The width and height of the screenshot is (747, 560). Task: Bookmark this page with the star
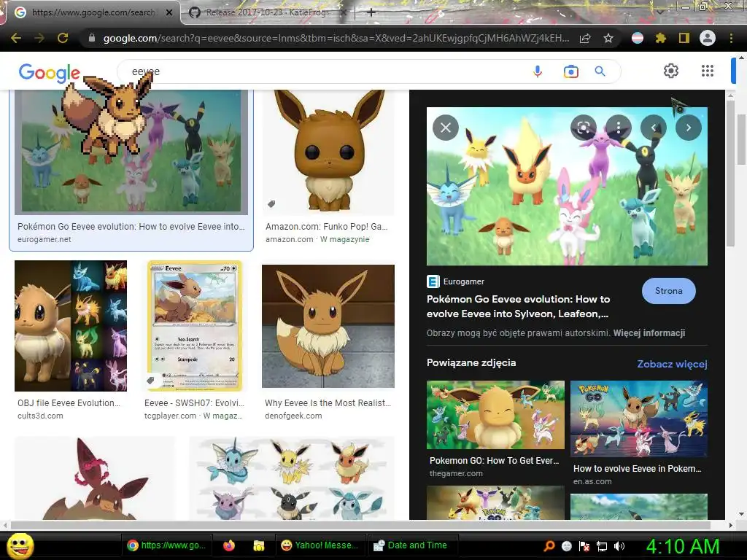(x=608, y=38)
